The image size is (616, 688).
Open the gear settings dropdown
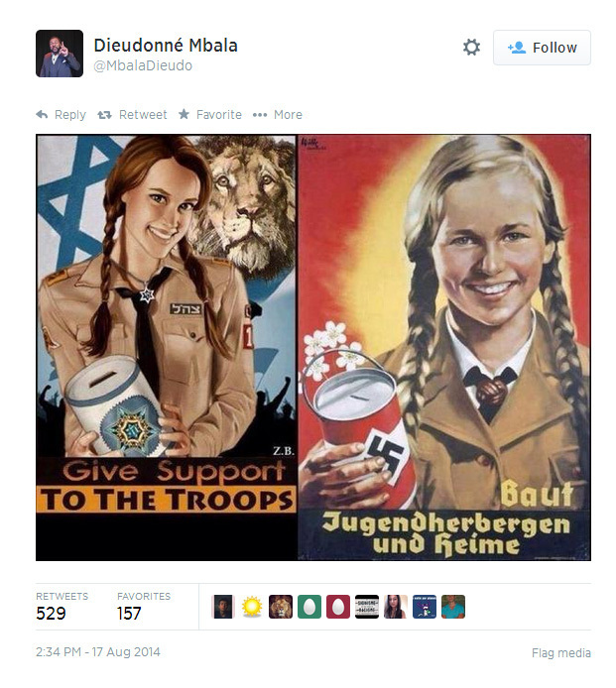[471, 48]
